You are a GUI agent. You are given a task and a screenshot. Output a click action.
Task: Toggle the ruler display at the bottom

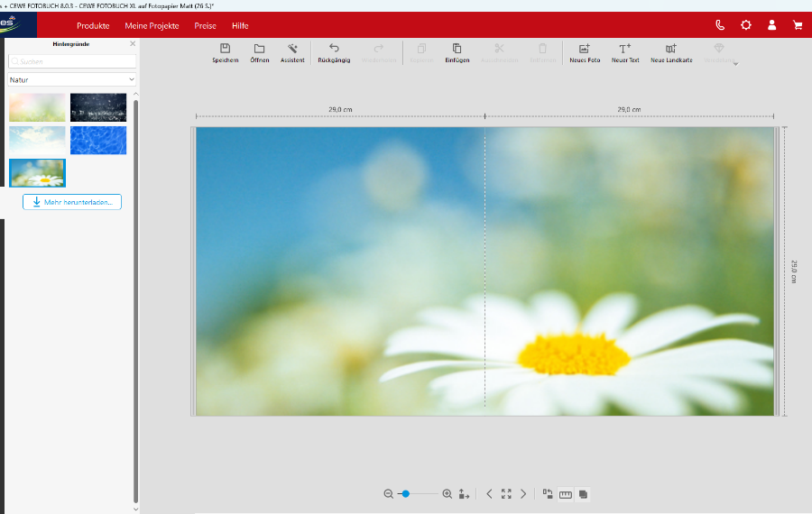566,494
